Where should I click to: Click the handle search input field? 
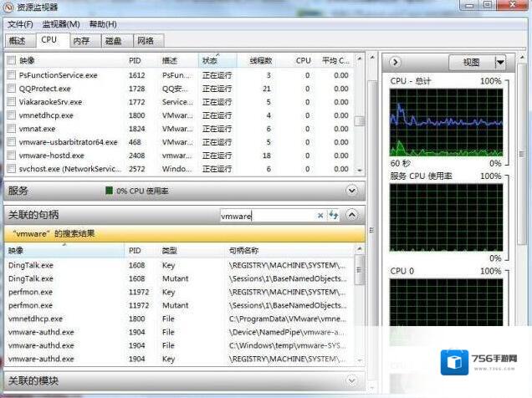(x=267, y=216)
